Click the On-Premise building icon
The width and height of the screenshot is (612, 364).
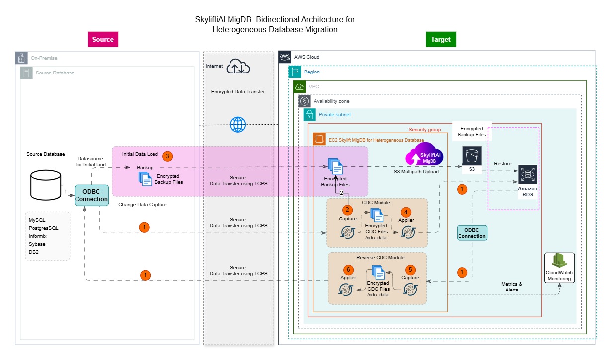point(21,58)
